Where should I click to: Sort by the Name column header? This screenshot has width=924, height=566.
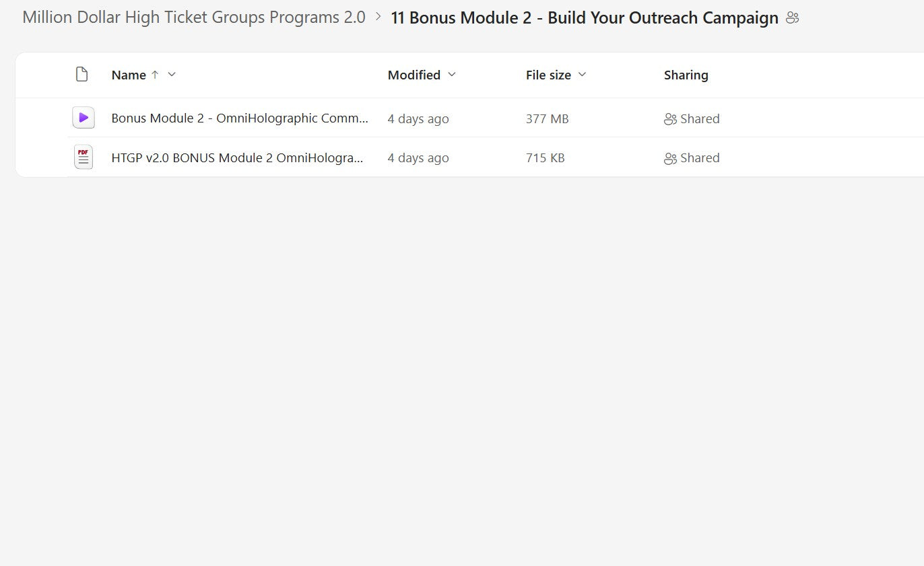[x=129, y=75]
